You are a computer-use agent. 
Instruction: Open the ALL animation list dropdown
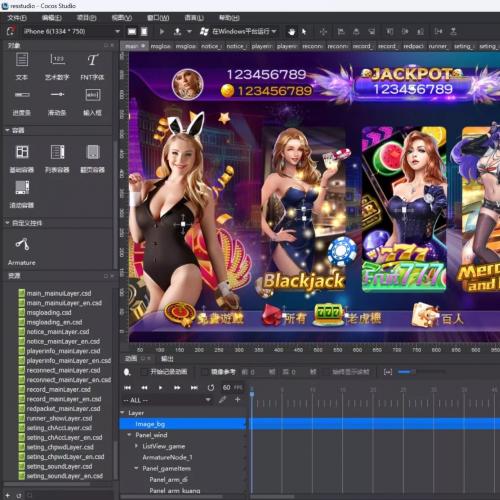point(208,400)
